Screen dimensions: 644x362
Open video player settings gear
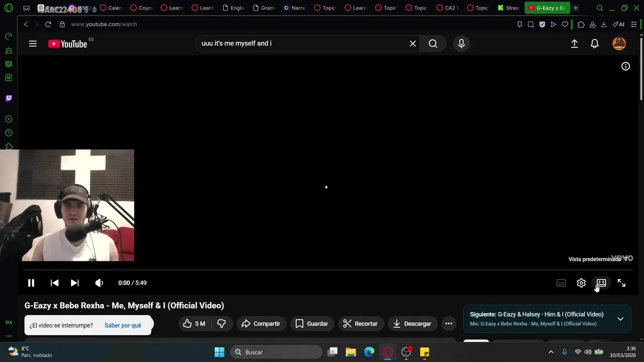581,283
